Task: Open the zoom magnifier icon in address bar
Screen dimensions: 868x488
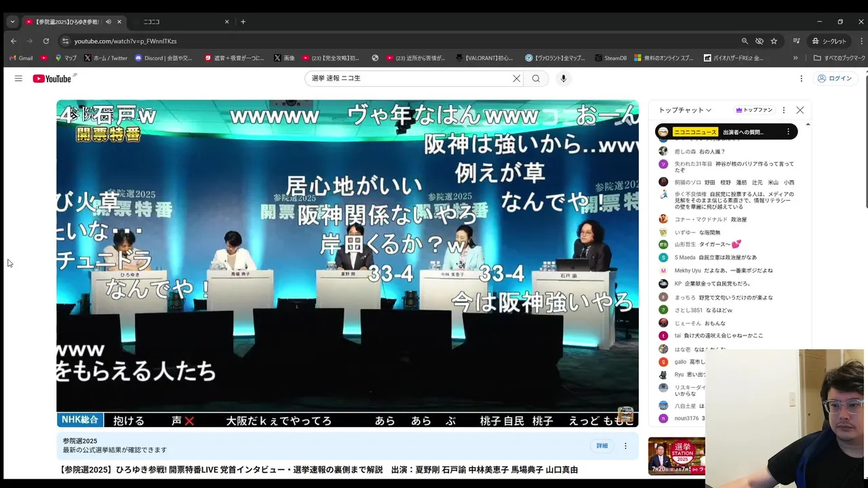Action: pyautogui.click(x=745, y=41)
